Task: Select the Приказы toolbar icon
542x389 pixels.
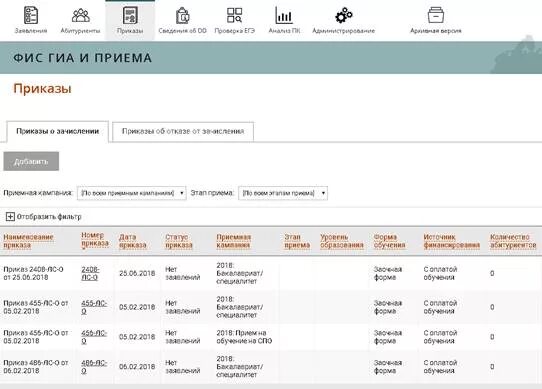Action: click(130, 15)
